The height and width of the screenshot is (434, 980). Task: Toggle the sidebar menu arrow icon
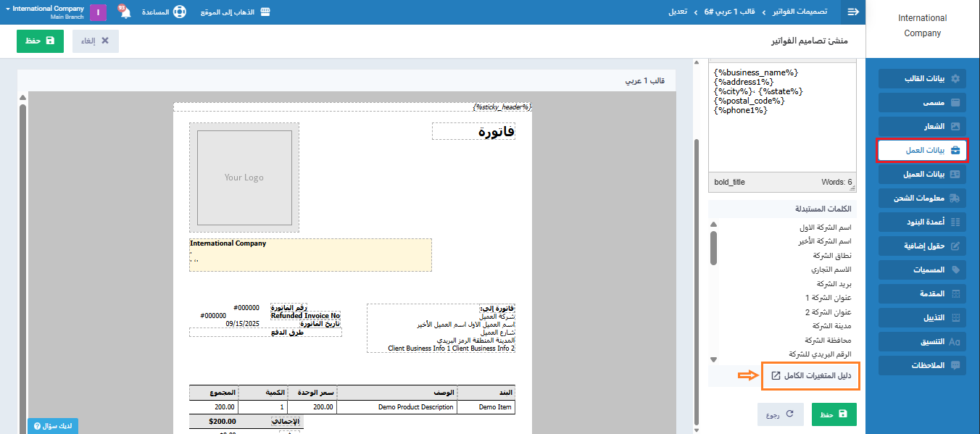tap(853, 12)
